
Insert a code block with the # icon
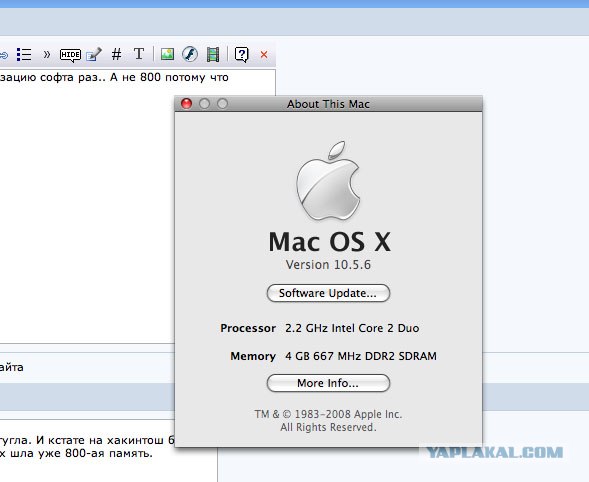[x=116, y=55]
